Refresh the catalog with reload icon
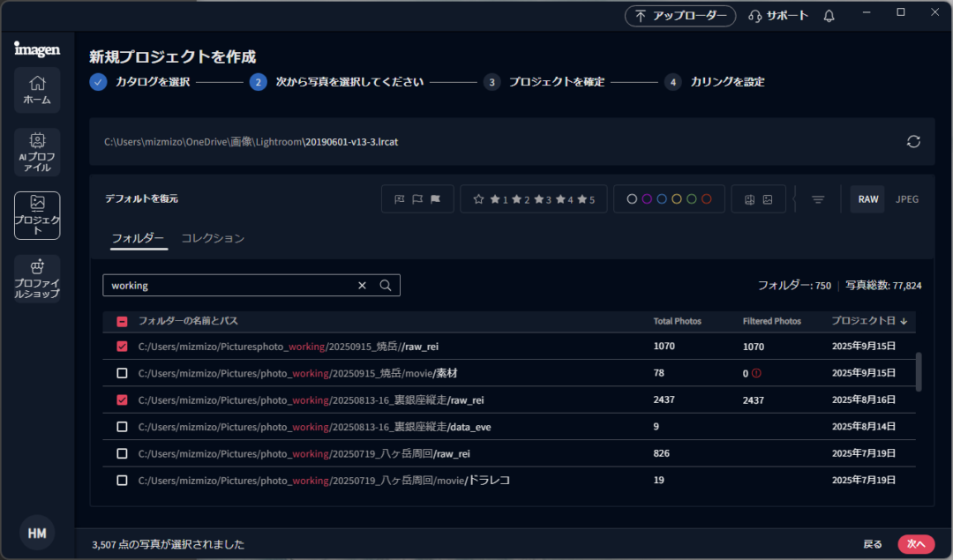953x560 pixels. pos(913,142)
